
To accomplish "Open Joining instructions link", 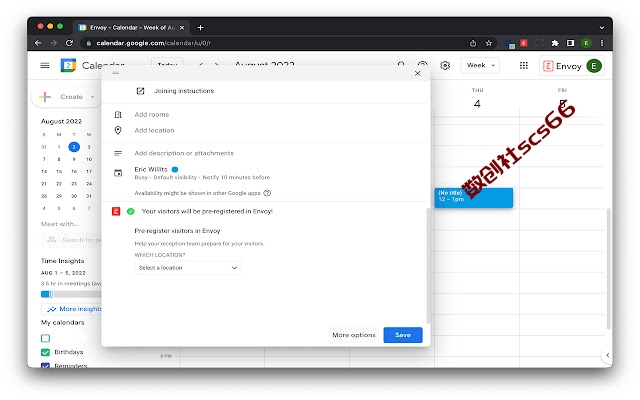I will click(x=184, y=91).
